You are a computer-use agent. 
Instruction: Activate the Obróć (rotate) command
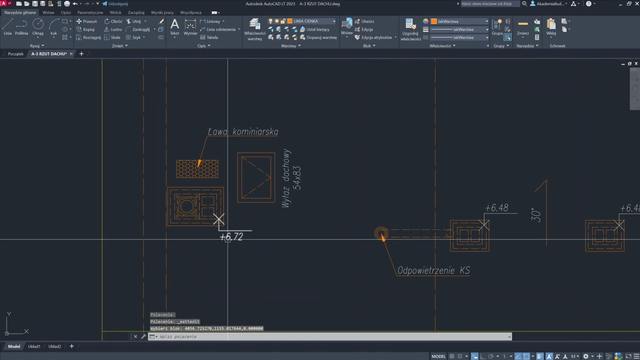coord(113,21)
